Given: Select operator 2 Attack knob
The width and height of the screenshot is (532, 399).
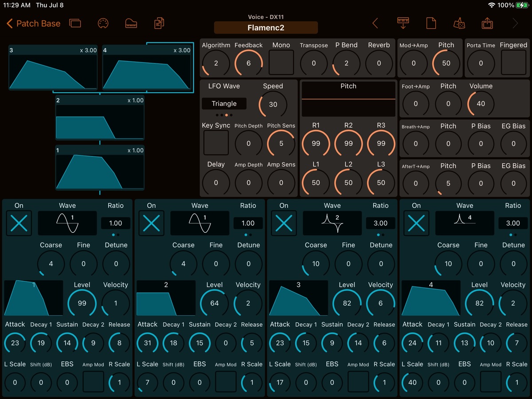Looking at the screenshot, I should [x=148, y=343].
